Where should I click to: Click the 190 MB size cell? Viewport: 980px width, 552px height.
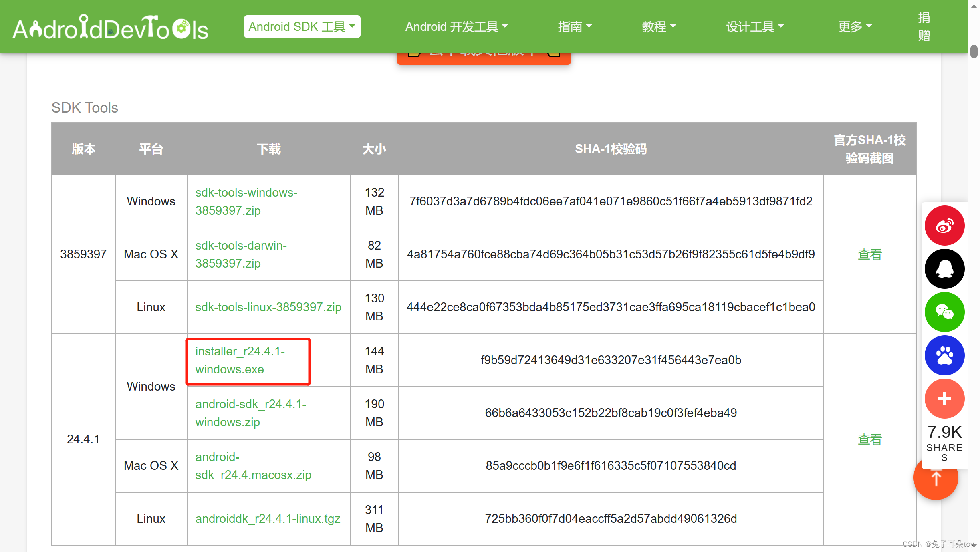click(374, 413)
